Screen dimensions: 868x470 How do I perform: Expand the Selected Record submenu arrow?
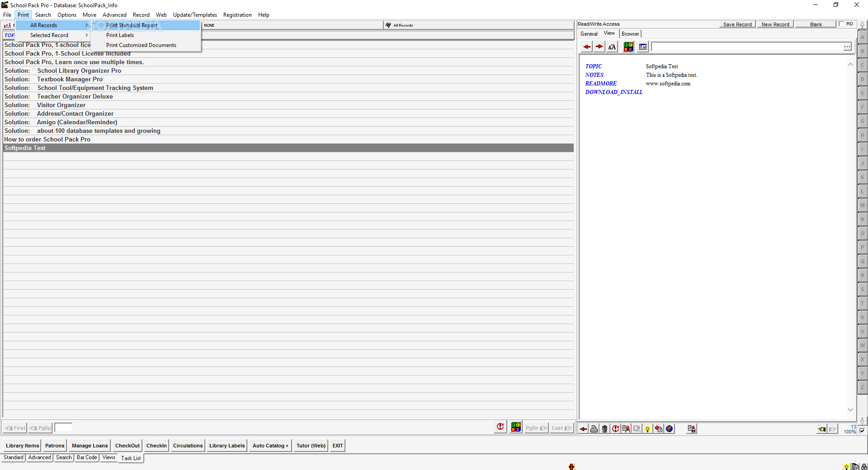86,35
